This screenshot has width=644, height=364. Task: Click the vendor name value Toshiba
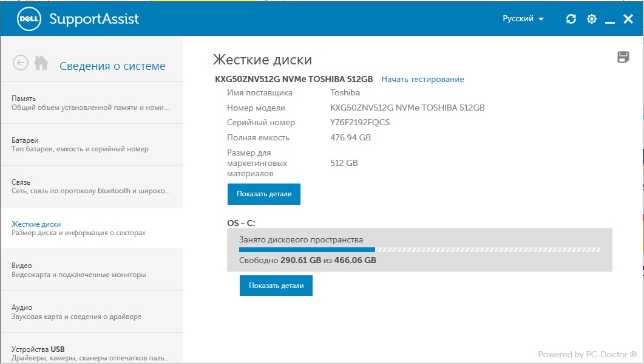tap(345, 92)
